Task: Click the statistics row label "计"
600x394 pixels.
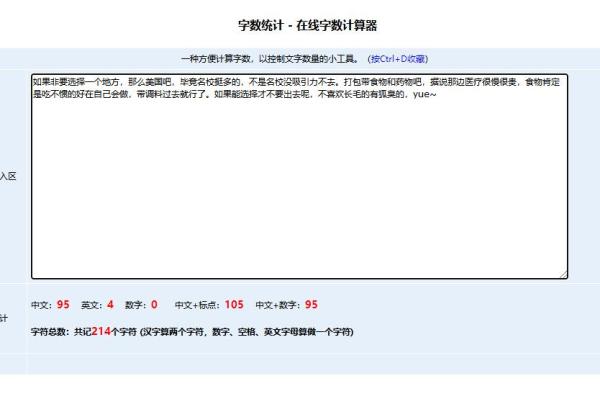Action: coord(4,318)
